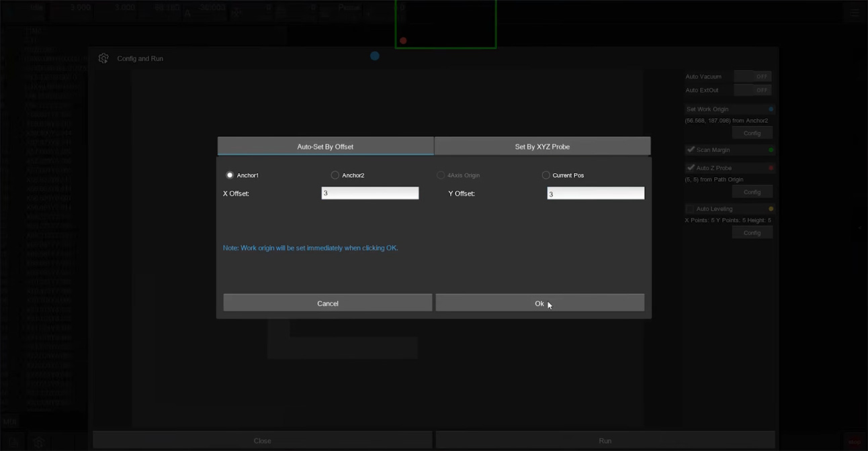Click the yellow Auto Leveling indicator dot
The width and height of the screenshot is (868, 451).
[x=771, y=209]
